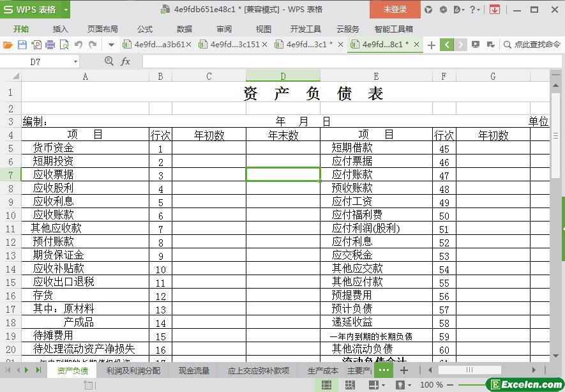The height and width of the screenshot is (392, 565).
Task: Click the print icon in toolbar
Action: (x=50, y=45)
